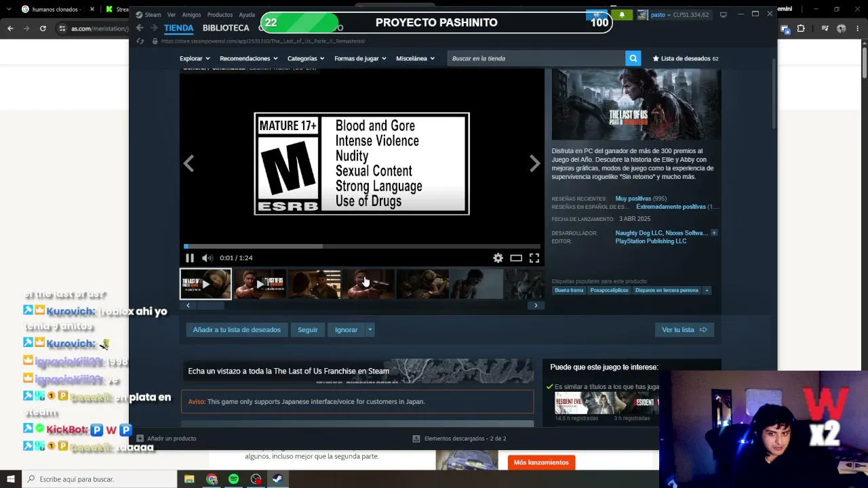Screen dimensions: 868x488
Task: Click the Ver tu lista button
Action: click(684, 329)
